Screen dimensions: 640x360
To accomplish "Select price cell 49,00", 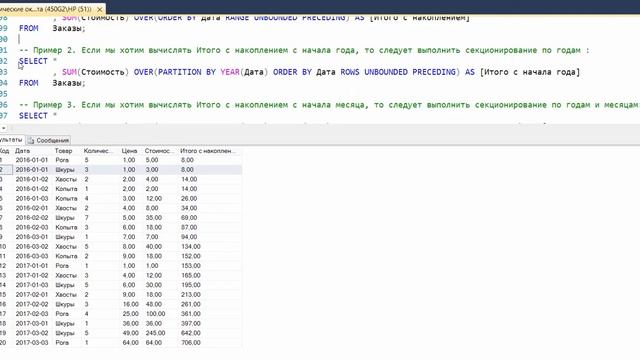I will click(x=131, y=333).
